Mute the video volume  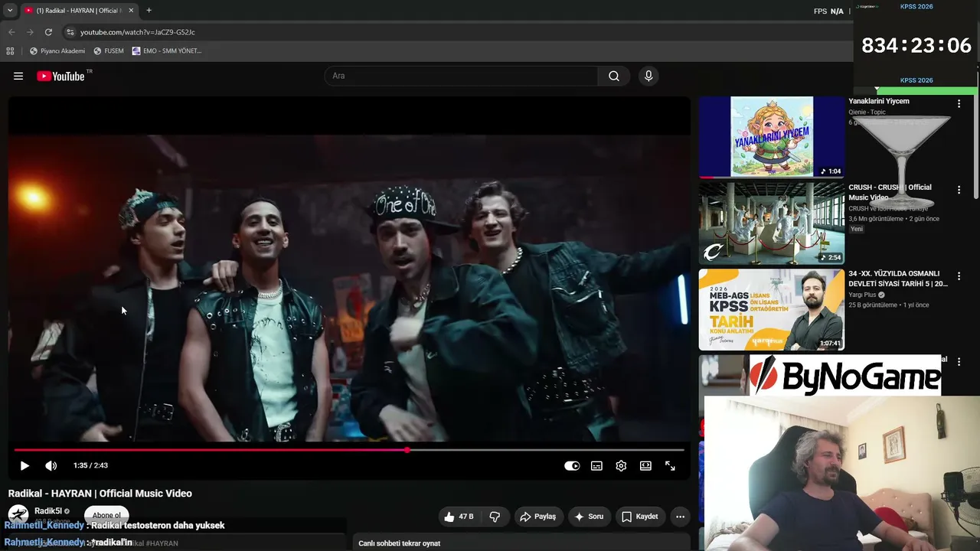pyautogui.click(x=51, y=465)
